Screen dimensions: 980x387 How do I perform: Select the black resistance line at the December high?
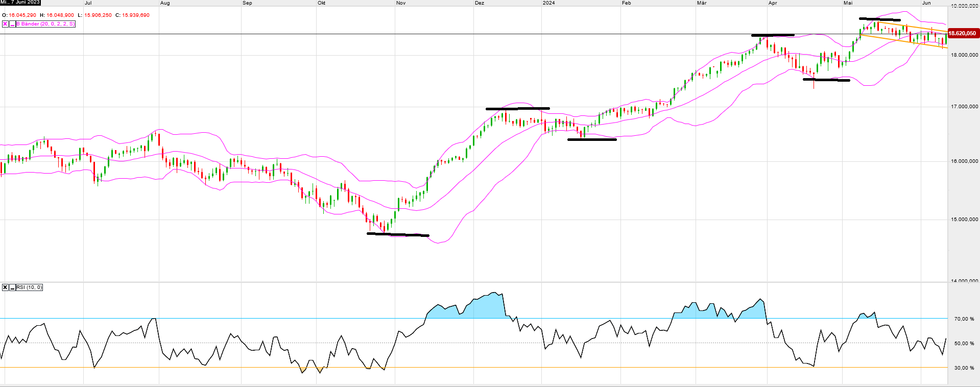pyautogui.click(x=518, y=108)
